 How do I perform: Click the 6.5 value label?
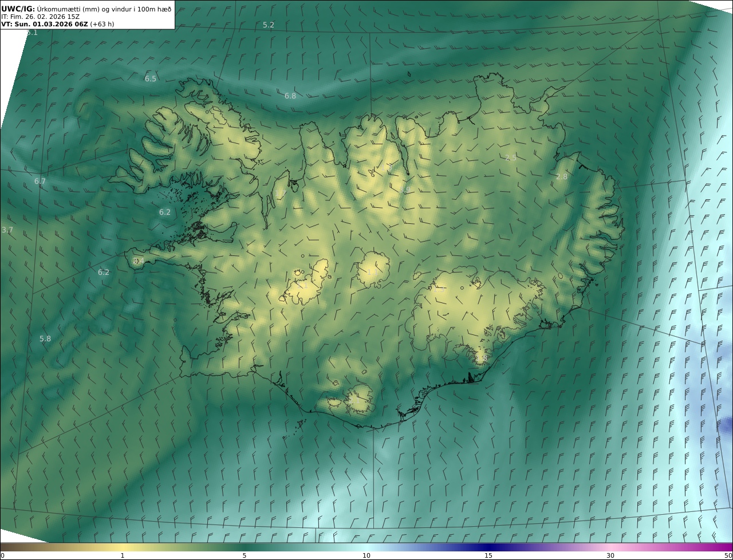[x=150, y=78]
